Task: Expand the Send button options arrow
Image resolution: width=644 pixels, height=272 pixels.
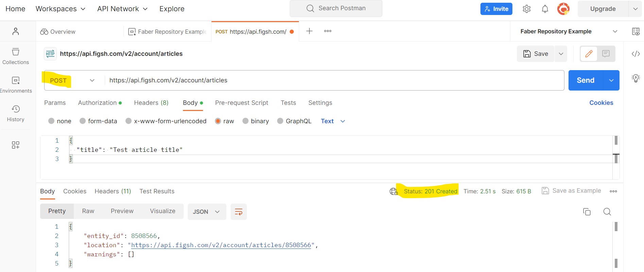Action: (611, 80)
